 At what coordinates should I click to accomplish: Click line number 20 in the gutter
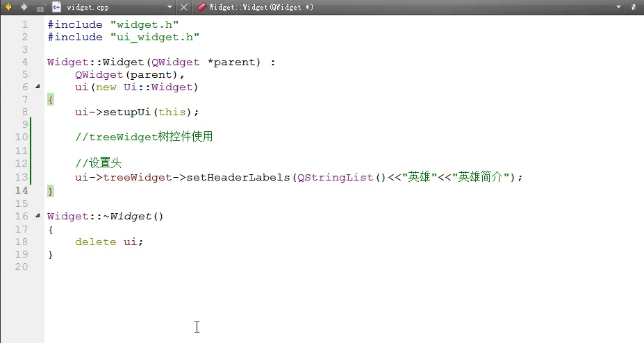(22, 267)
